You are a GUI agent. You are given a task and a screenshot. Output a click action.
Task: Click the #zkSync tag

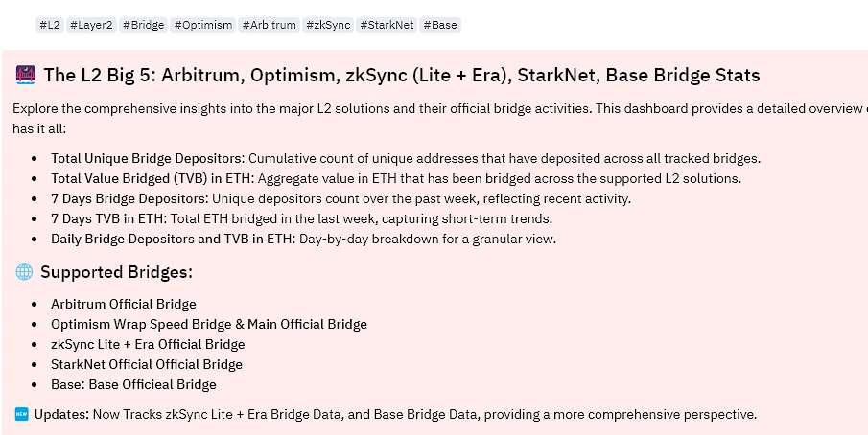pos(328,25)
